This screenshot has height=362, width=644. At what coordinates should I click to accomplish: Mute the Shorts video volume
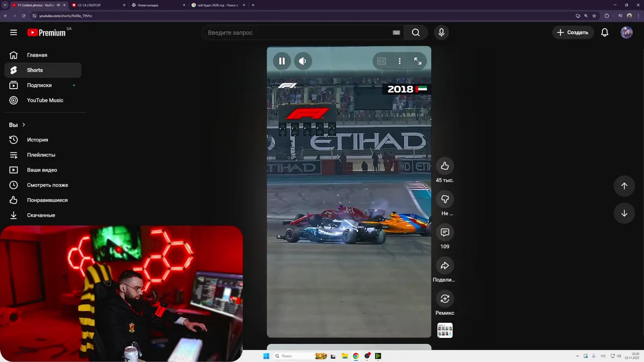tap(302, 61)
